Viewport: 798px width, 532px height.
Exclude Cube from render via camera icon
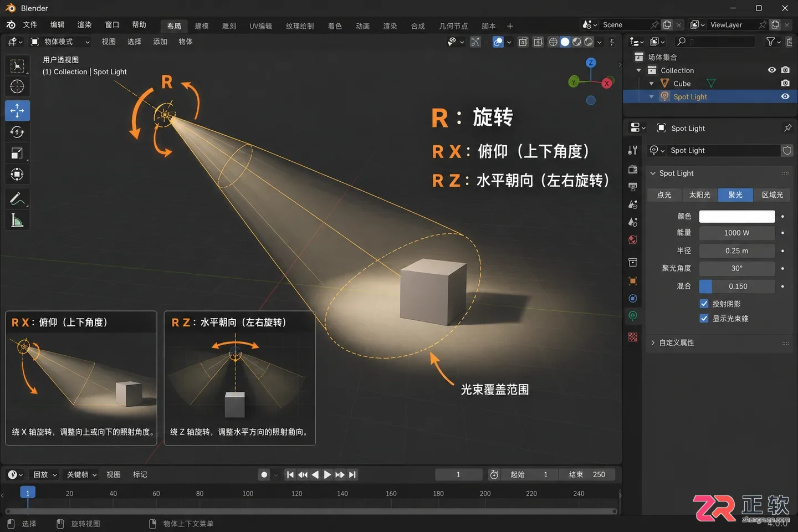[785, 83]
